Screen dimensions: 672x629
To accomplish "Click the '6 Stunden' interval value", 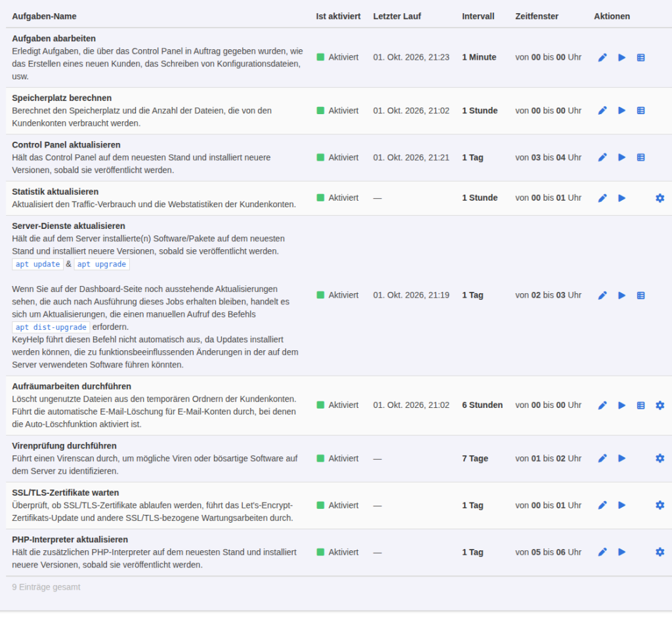I will pyautogui.click(x=482, y=405).
